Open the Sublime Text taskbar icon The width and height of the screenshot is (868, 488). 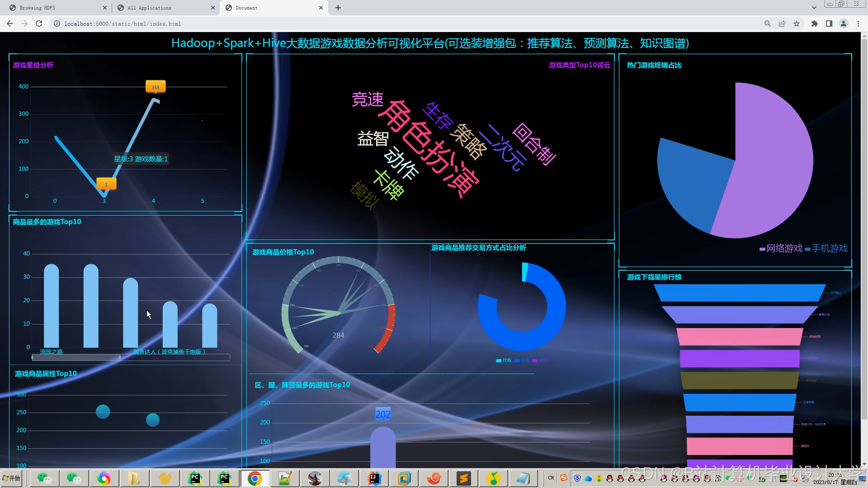(464, 478)
